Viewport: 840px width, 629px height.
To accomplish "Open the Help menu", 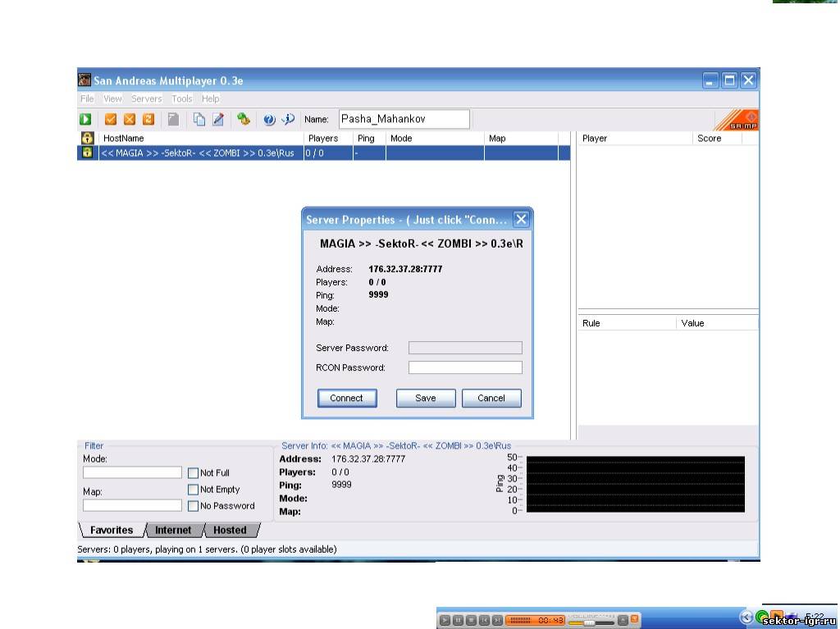I will (211, 98).
